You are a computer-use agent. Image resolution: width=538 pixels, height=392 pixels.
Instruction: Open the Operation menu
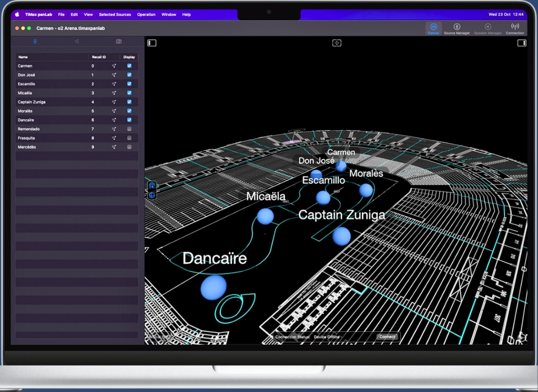point(146,15)
